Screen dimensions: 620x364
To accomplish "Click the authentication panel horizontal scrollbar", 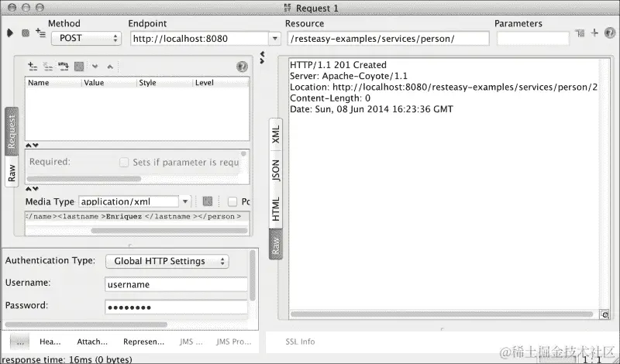I will 86,325.
